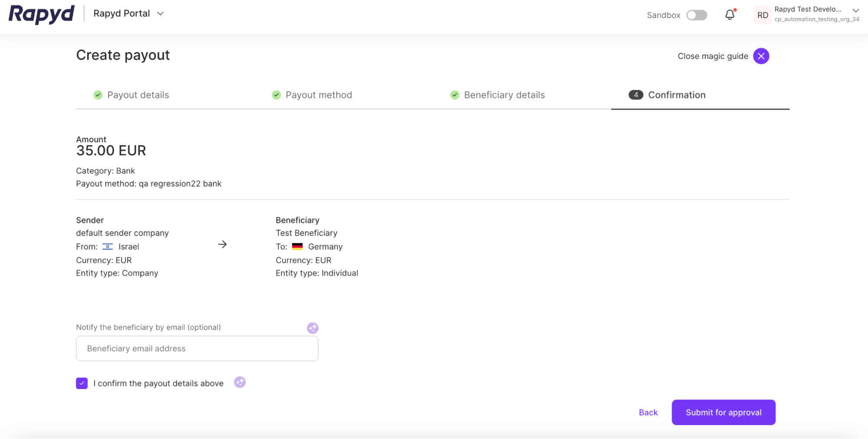The width and height of the screenshot is (868, 439).
Task: Click the Israel flag icon in Sender section
Action: [107, 246]
